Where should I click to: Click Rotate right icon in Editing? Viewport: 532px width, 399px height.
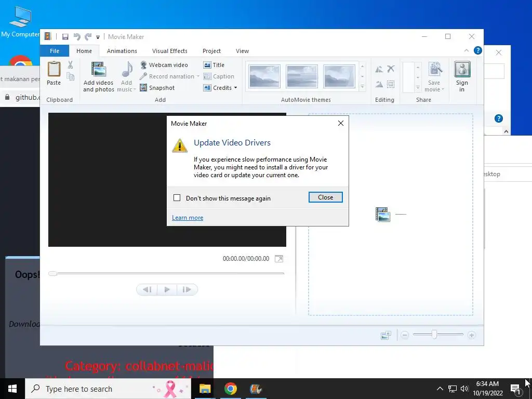[x=379, y=84]
